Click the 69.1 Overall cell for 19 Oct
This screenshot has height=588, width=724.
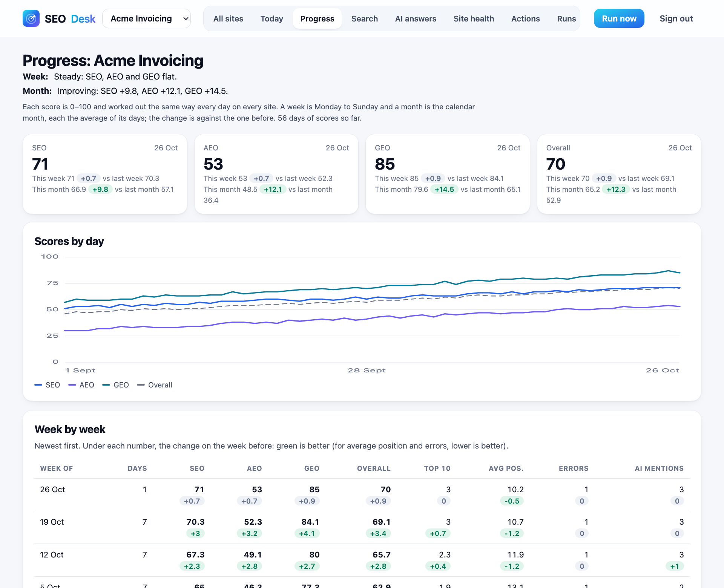point(382,522)
